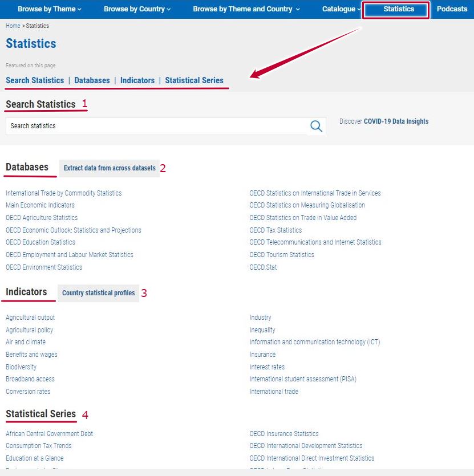Open OECD Agriculture Statistics
474x476 pixels.
pyautogui.click(x=42, y=218)
